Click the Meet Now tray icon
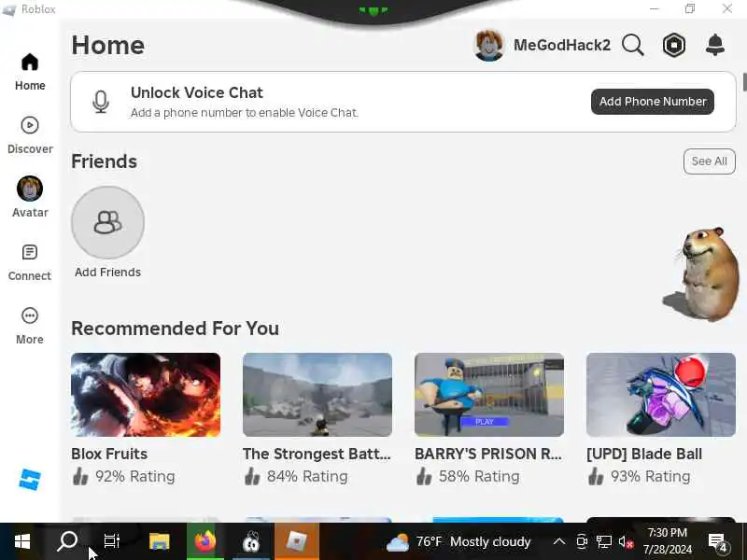Viewport: 747px width, 560px height. [582, 542]
